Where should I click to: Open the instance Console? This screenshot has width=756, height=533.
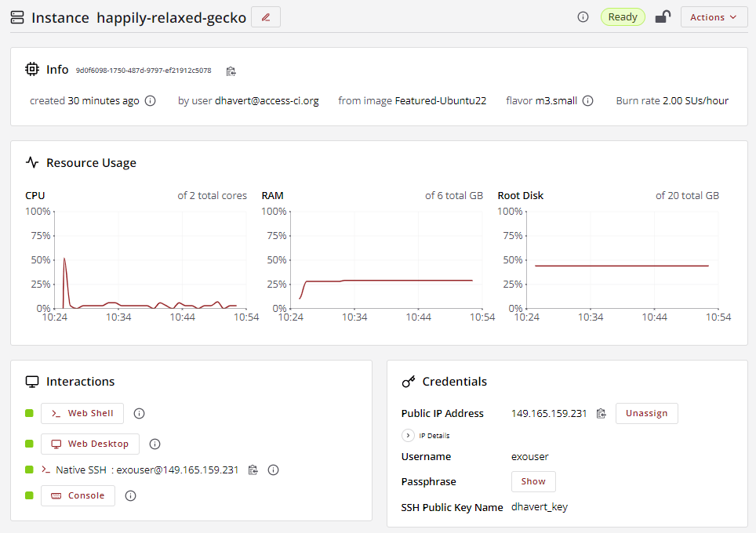[78, 495]
